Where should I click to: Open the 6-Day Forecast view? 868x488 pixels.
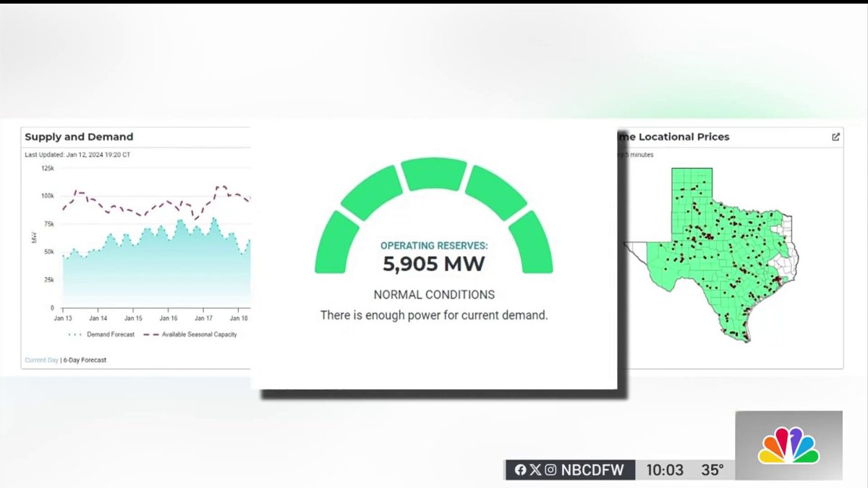84,359
